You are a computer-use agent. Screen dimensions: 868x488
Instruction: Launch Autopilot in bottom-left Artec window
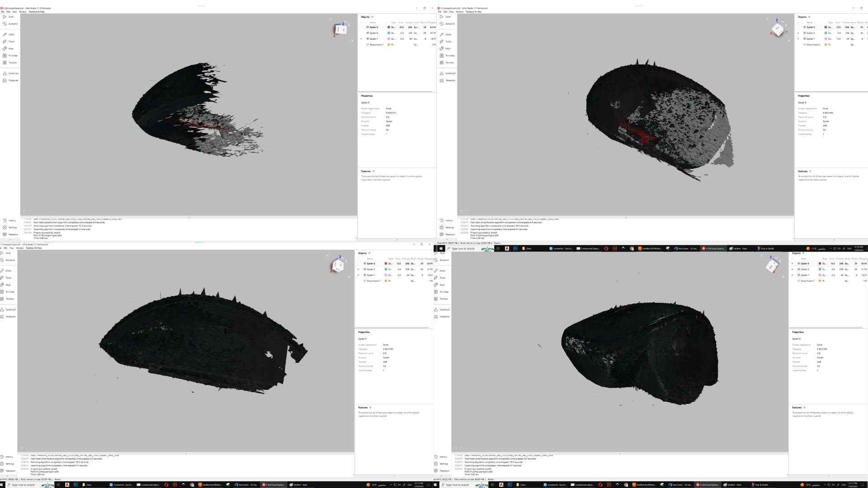[8, 260]
